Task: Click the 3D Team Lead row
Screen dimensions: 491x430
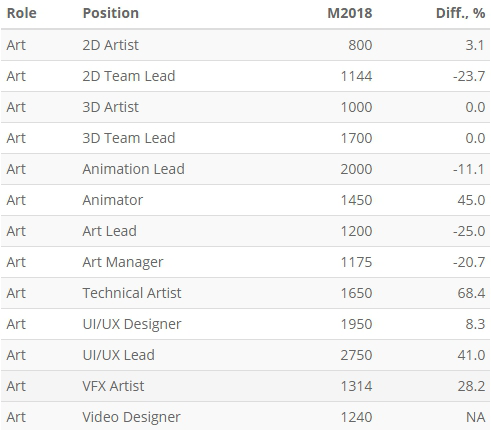Action: (x=245, y=138)
